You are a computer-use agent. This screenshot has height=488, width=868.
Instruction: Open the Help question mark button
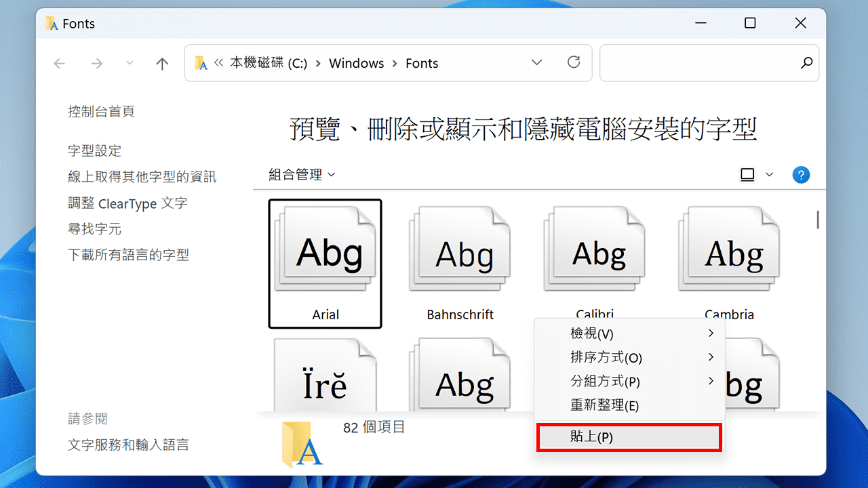click(801, 174)
